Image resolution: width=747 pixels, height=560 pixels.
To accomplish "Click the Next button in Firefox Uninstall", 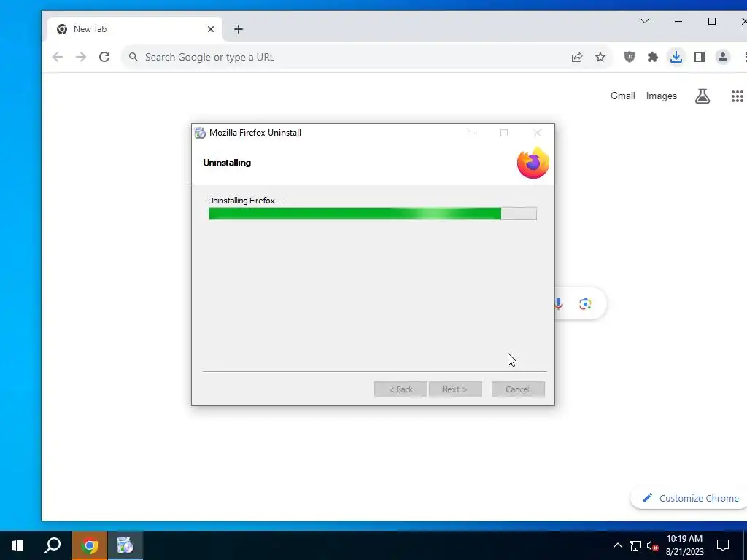I will point(455,389).
